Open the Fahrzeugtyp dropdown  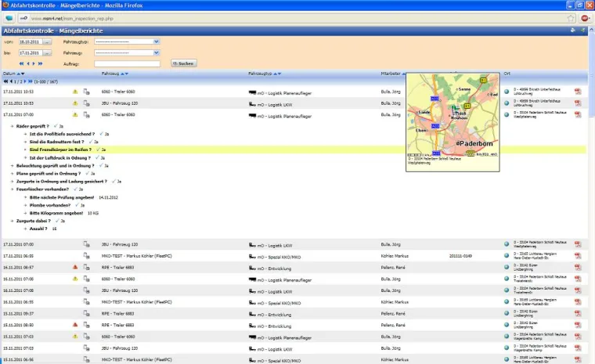[x=127, y=41]
